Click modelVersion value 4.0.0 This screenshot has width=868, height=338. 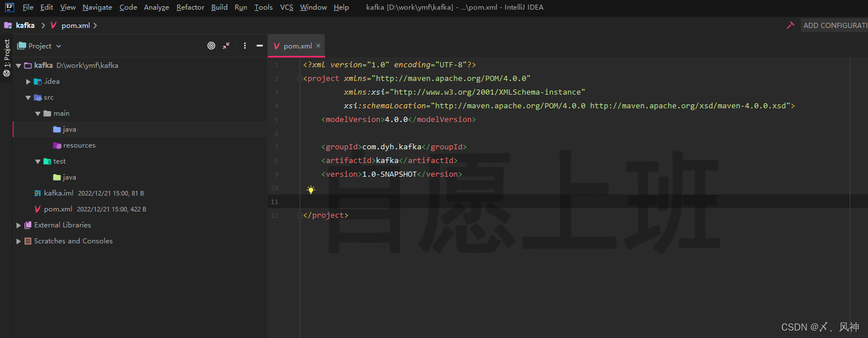(396, 120)
